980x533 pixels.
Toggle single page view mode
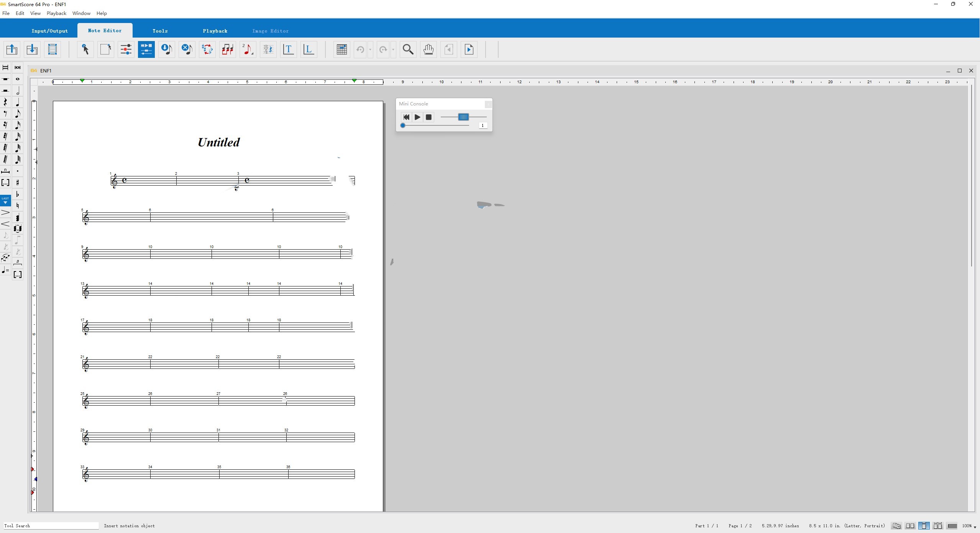pos(924,526)
